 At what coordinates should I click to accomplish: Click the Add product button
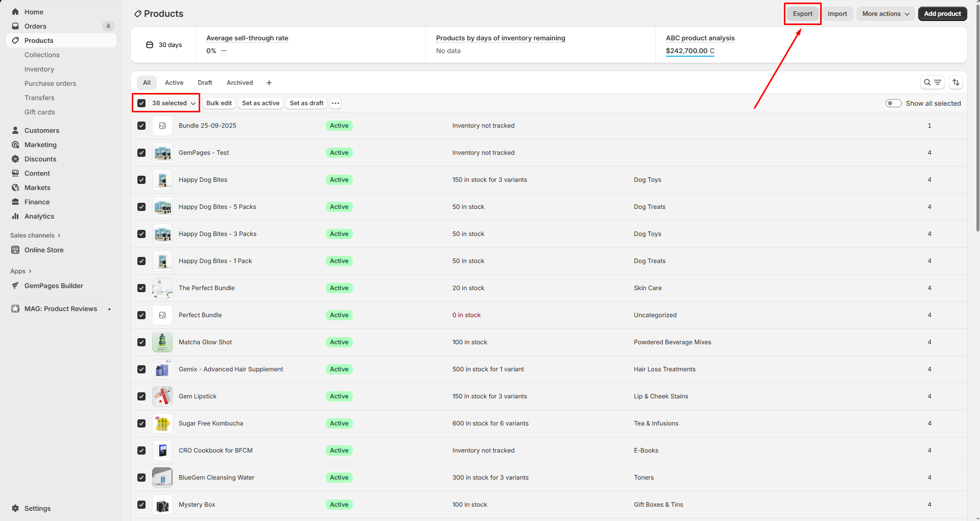click(x=942, y=14)
